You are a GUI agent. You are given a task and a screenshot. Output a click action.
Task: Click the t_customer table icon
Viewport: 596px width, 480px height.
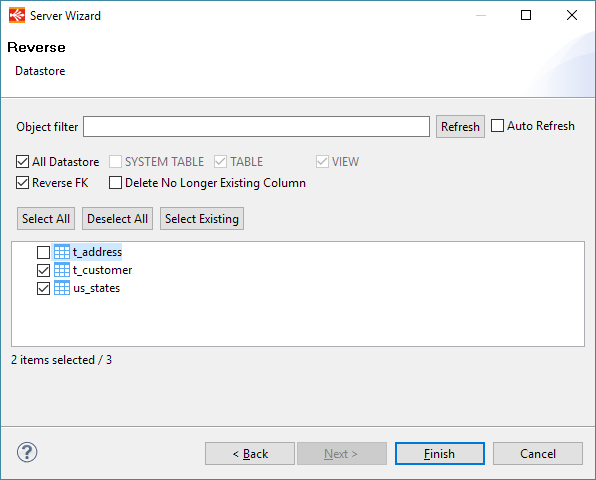point(62,270)
